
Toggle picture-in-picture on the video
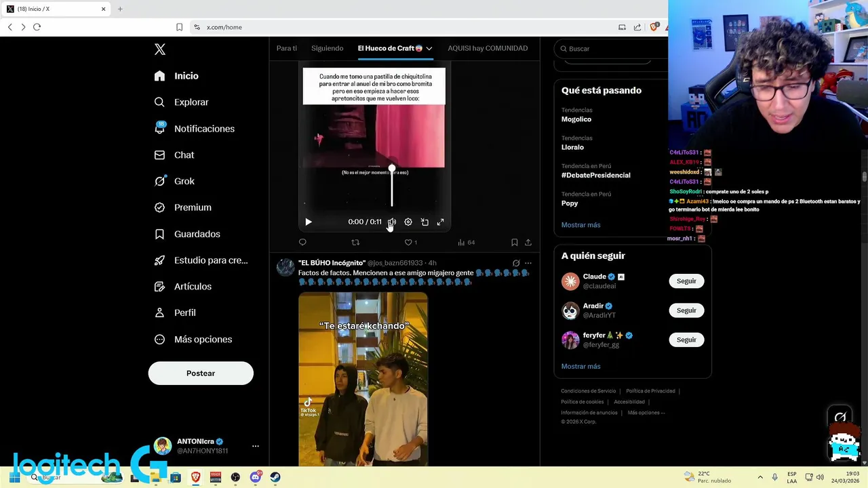(x=425, y=222)
